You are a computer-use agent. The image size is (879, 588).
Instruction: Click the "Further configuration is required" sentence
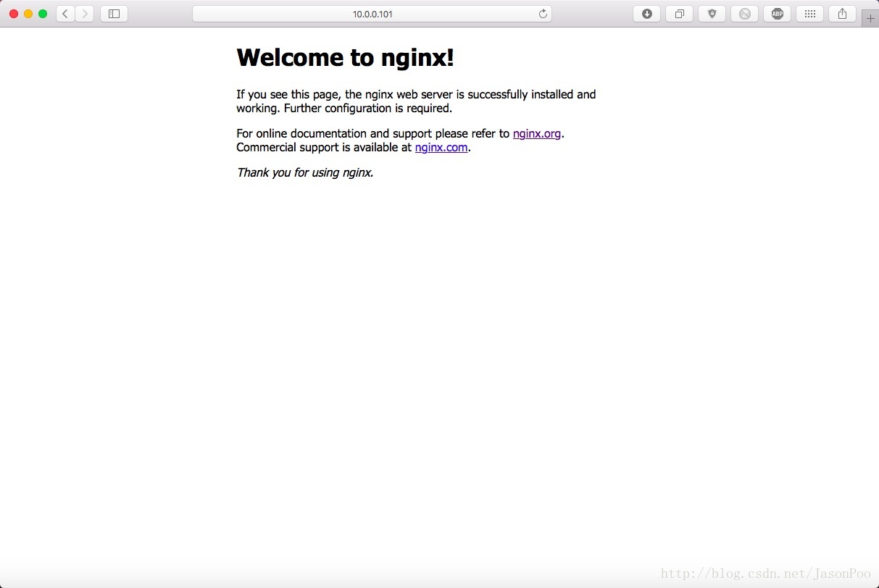click(x=368, y=109)
